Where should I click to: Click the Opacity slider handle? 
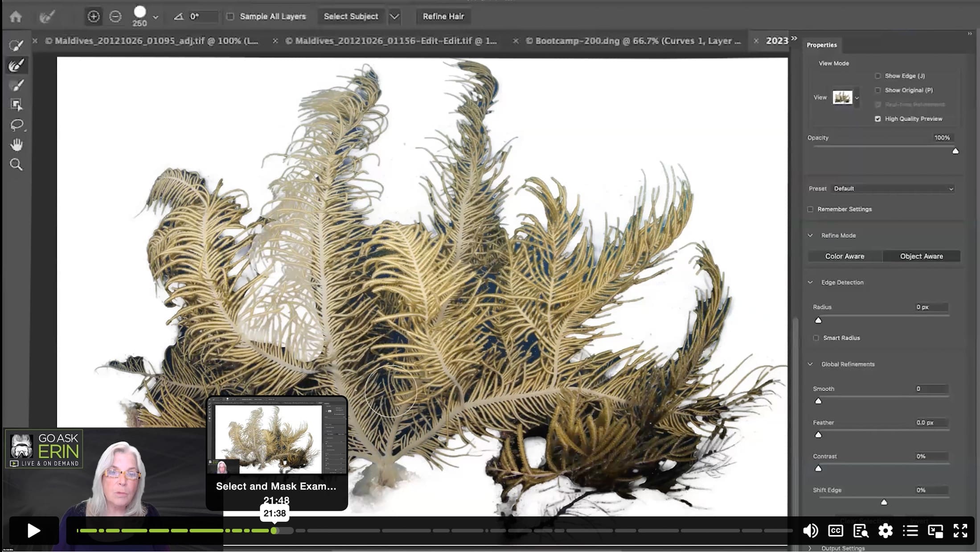tap(955, 151)
